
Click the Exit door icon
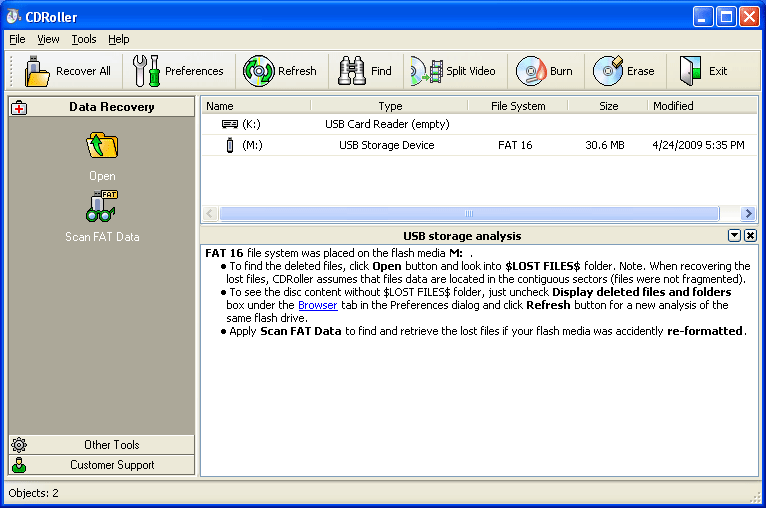[x=690, y=71]
